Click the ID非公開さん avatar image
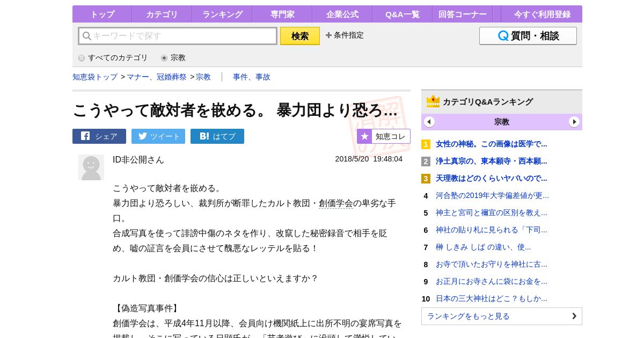644x338 pixels. click(91, 167)
